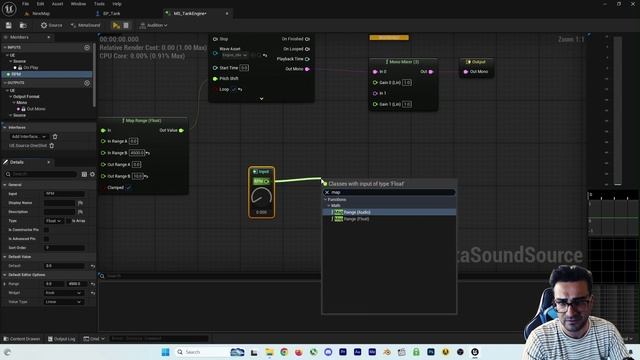The image size is (640, 360).
Task: Toggle the Loop checkbox on Wave Player
Action: (234, 89)
